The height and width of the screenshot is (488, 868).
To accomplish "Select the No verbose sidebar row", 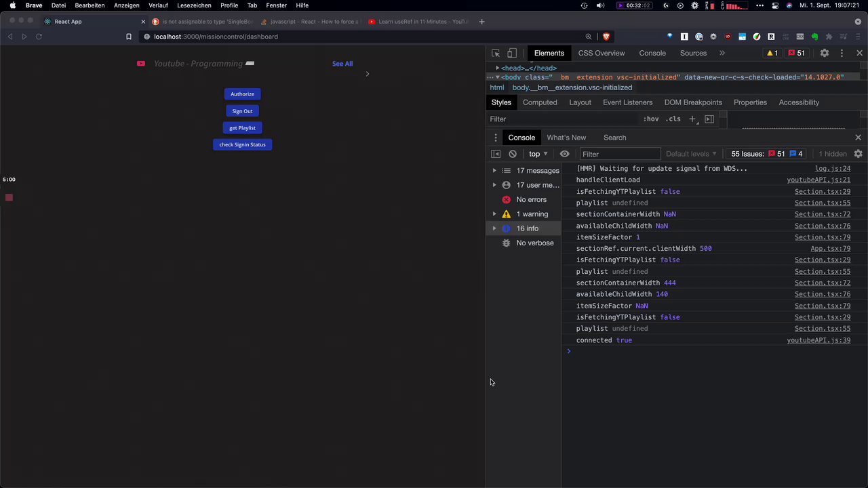I will (x=524, y=243).
